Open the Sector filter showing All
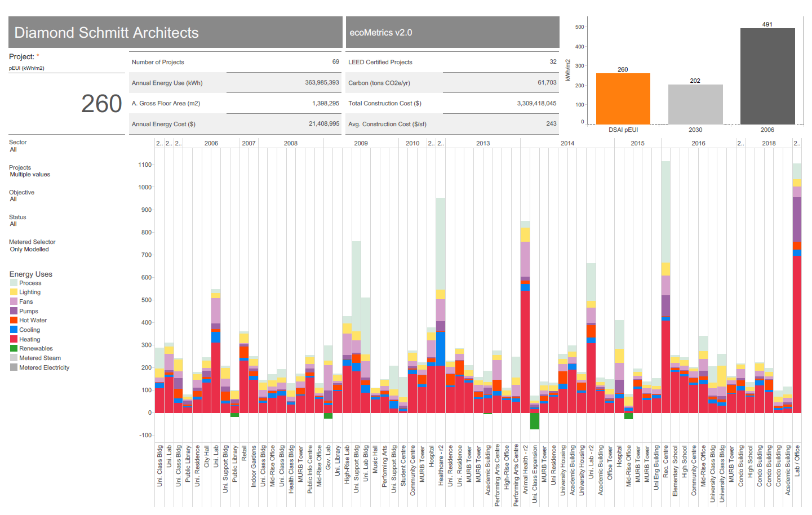Image resolution: width=812 pixels, height=515 pixels. pos(14,150)
